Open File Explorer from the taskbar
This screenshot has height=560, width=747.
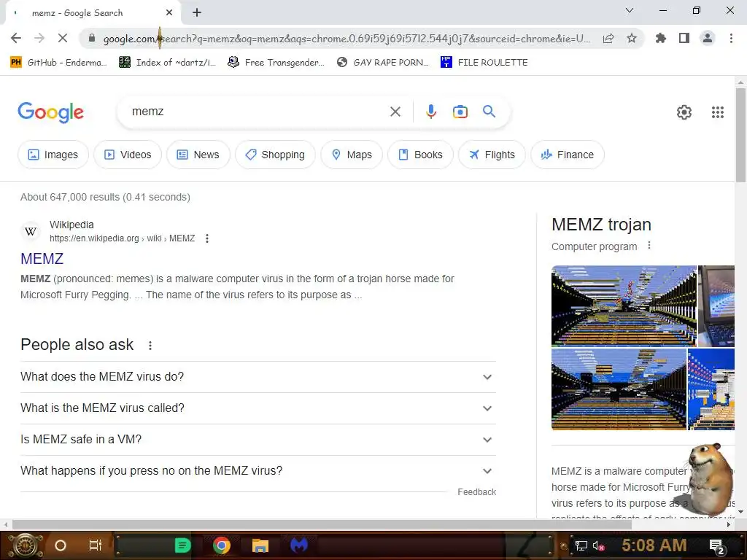coord(260,545)
